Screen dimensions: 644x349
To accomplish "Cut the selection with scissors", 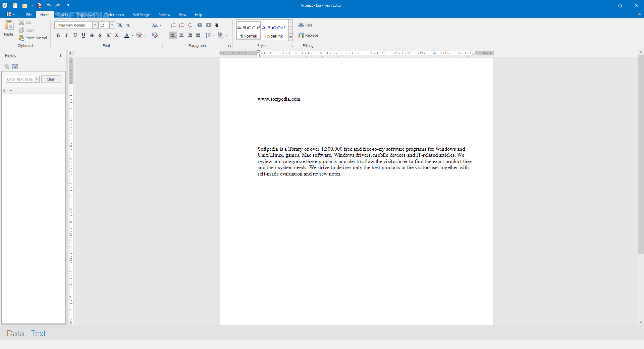I will pyautogui.click(x=25, y=22).
